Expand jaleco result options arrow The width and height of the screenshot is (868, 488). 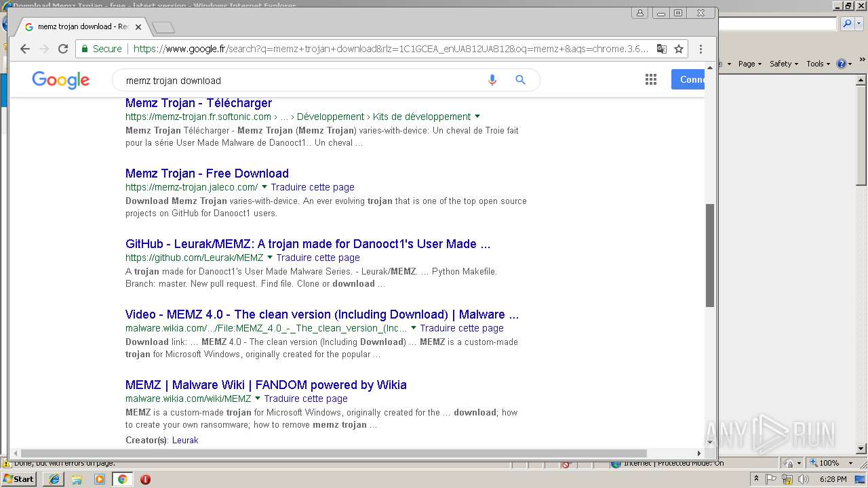point(264,187)
